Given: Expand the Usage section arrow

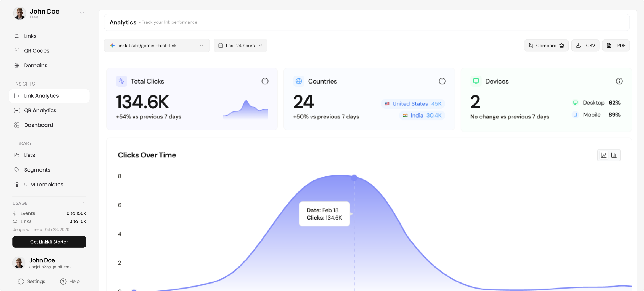Looking at the screenshot, I should pyautogui.click(x=83, y=203).
